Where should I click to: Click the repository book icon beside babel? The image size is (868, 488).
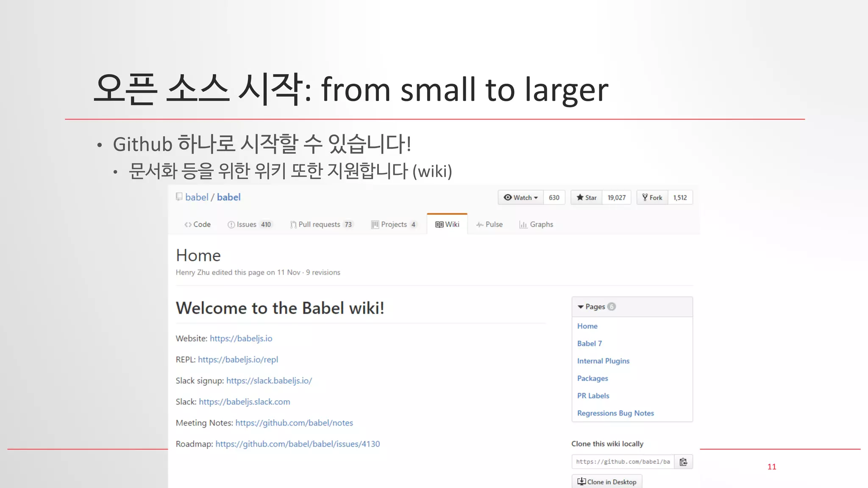[x=179, y=197]
